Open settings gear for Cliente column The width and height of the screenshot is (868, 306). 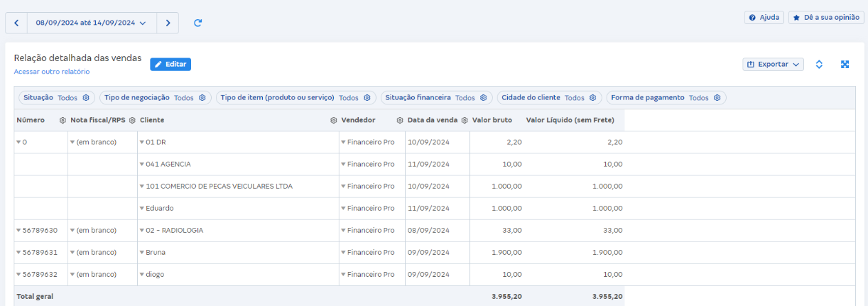(x=333, y=121)
